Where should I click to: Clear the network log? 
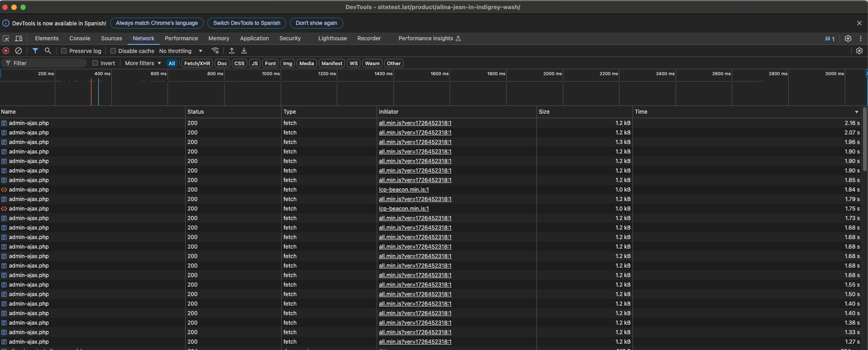click(19, 51)
